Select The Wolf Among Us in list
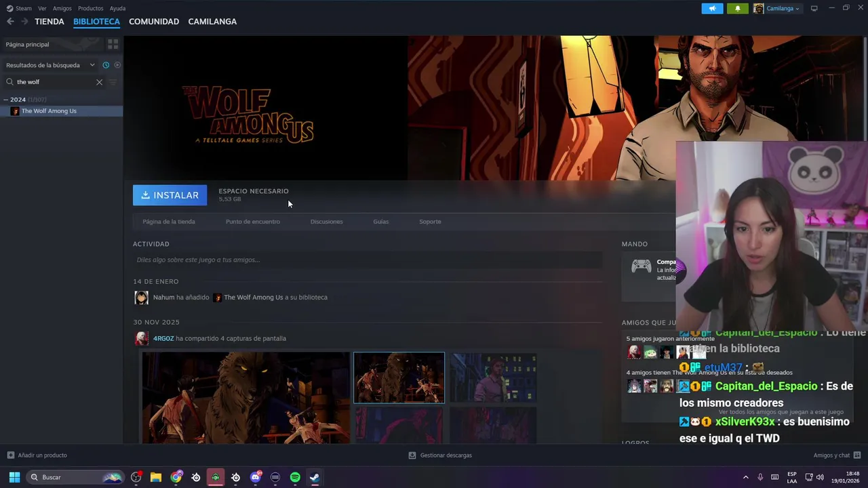The height and width of the screenshot is (488, 868). [x=61, y=111]
